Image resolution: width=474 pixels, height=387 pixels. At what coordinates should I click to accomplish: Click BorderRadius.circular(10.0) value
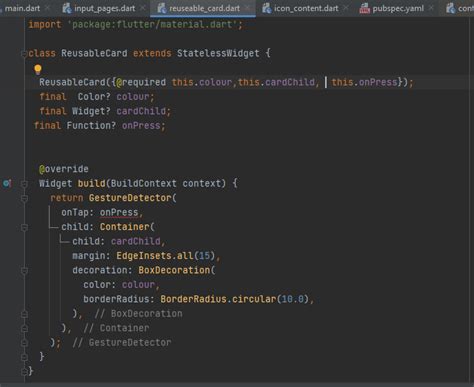[x=235, y=299]
